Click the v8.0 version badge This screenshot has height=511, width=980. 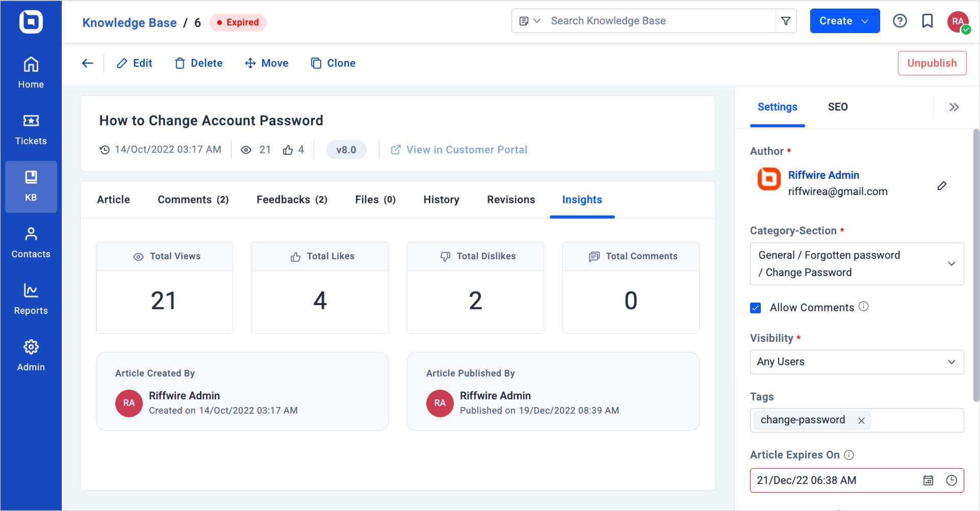(x=346, y=150)
